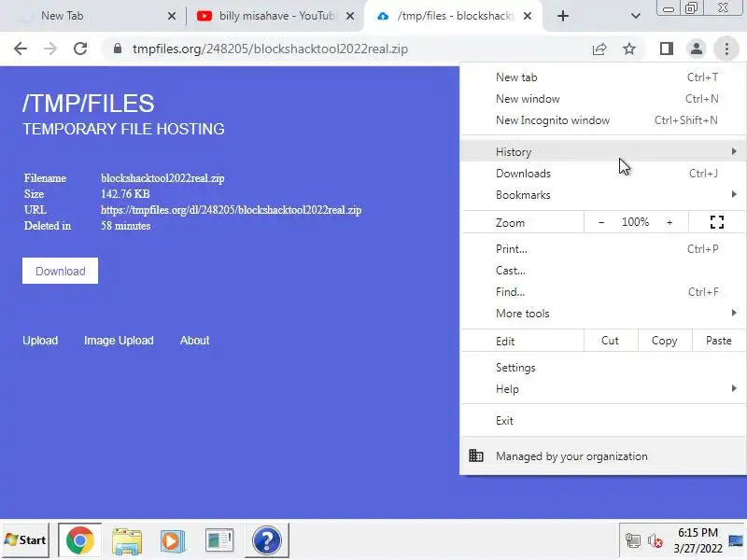Open the tab search chevron
The image size is (747, 560).
tap(636, 16)
